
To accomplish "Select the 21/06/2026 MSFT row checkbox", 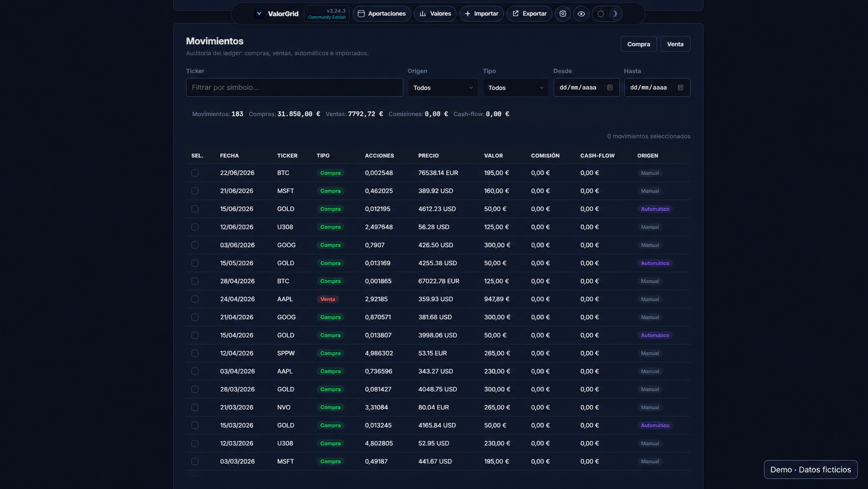I will pyautogui.click(x=195, y=191).
